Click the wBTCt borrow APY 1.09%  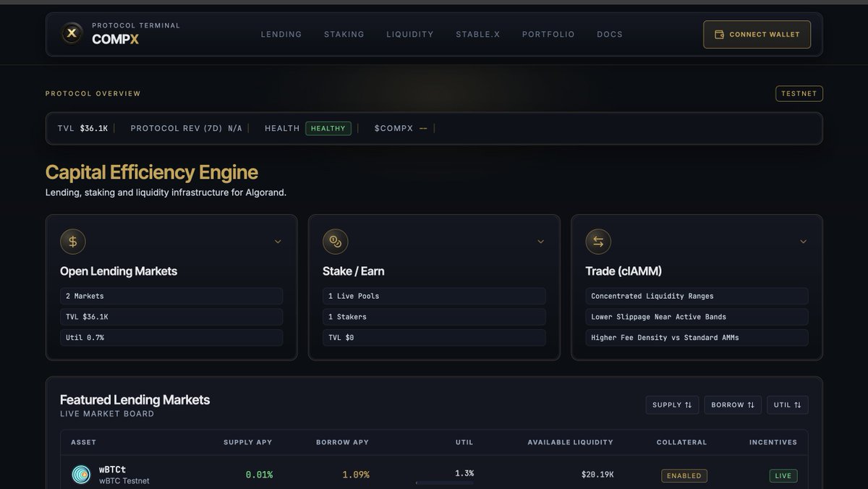point(356,475)
